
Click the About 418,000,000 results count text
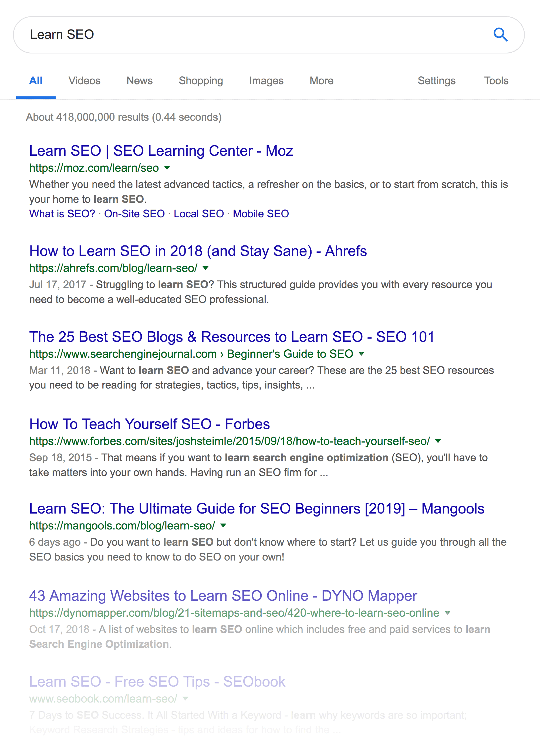(x=124, y=117)
